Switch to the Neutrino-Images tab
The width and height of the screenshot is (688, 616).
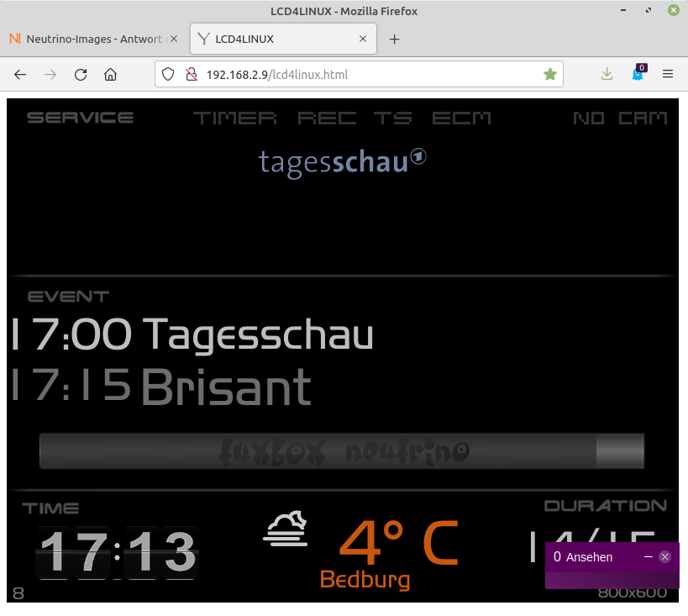click(88, 39)
